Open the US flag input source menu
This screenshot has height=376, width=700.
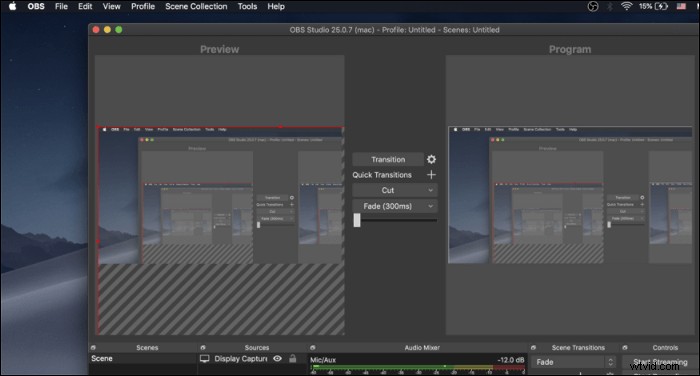tap(681, 6)
